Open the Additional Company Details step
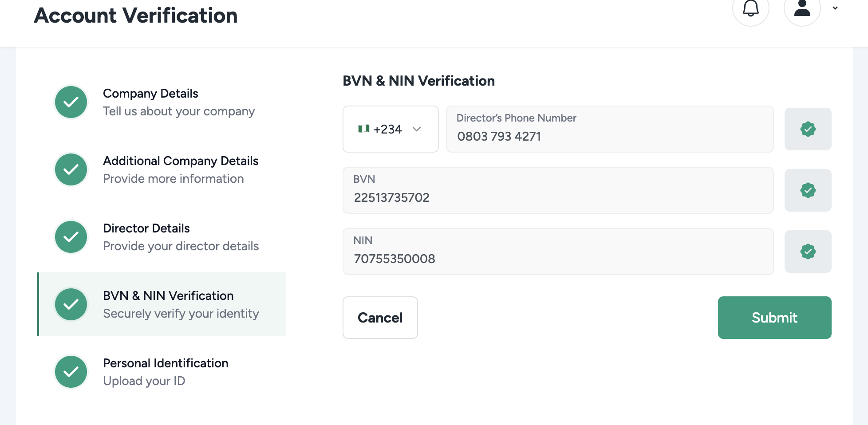 (181, 161)
